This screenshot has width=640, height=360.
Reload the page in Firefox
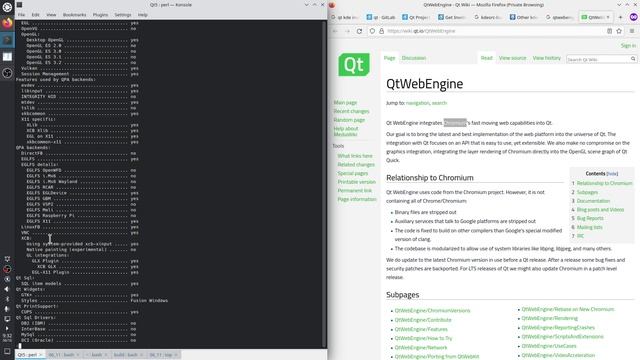tap(359, 31)
